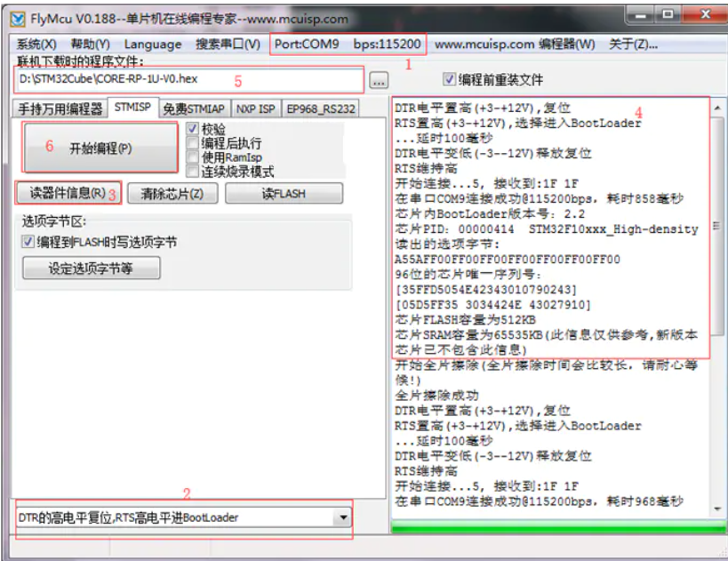Screen dimensions: 728x561
Task: Click the green progress bar
Action: tap(558, 527)
